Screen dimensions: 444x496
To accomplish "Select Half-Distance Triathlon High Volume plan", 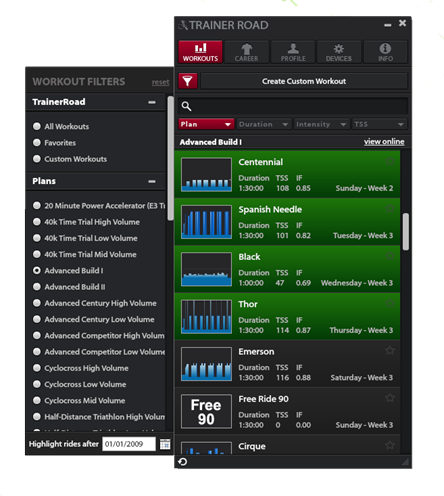I will (x=37, y=417).
